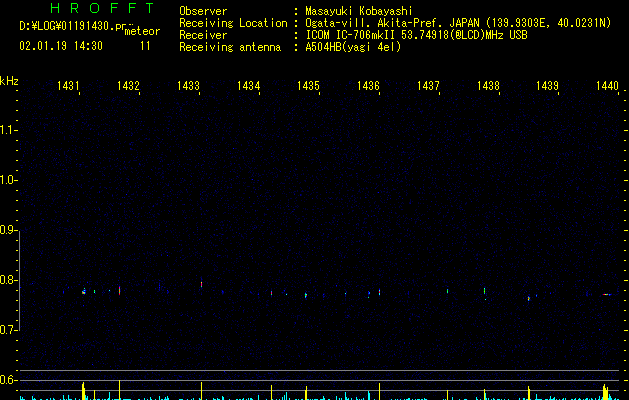Click time axis label 1433
This screenshot has height=400, width=629.
[188, 85]
